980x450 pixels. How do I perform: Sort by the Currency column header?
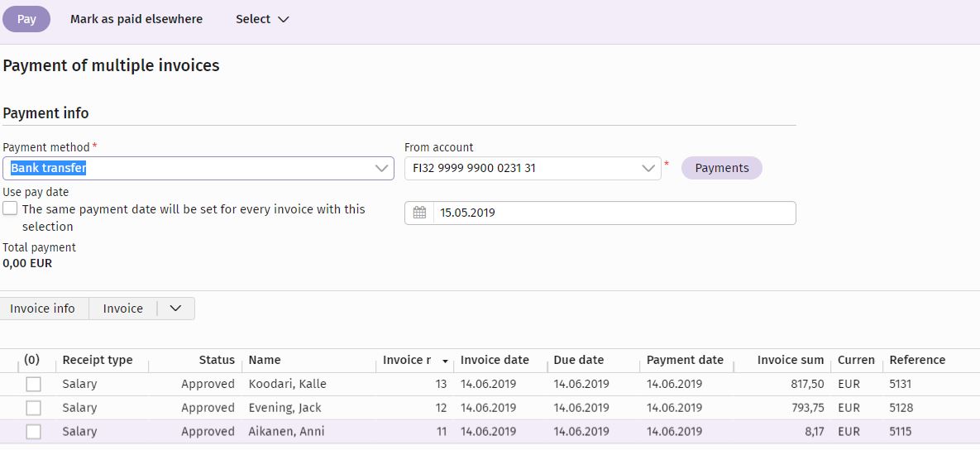(856, 360)
